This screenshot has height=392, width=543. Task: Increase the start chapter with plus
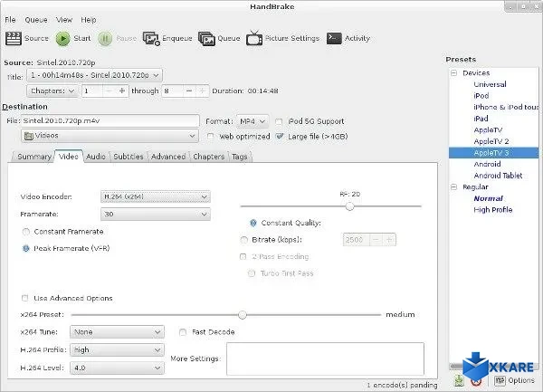(122, 91)
